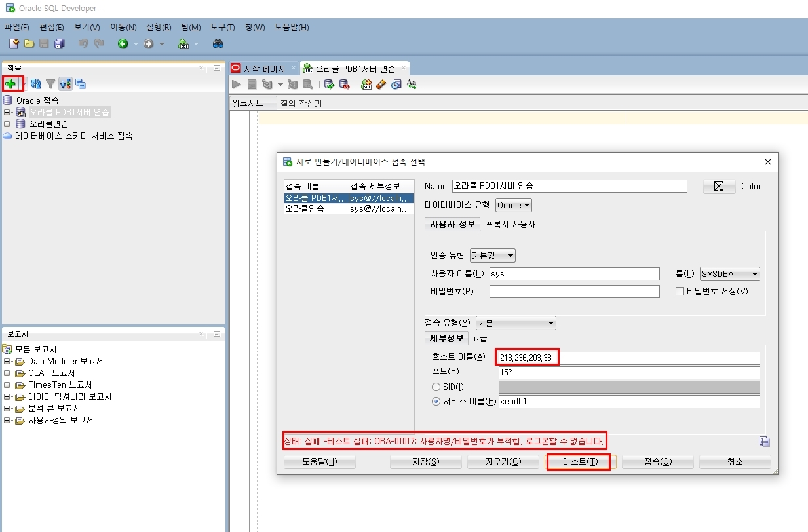Expand the Data Modeler 보고서 folder
808x532 pixels.
7,362
